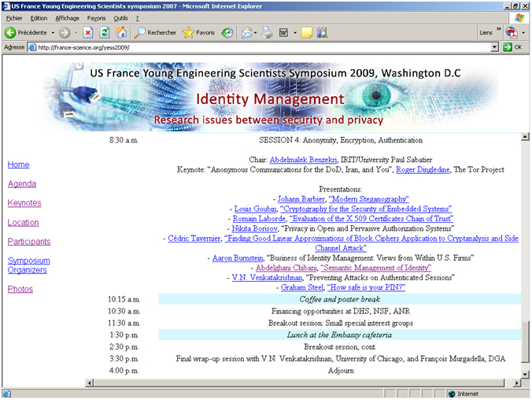This screenshot has width=532, height=400.
Task: Open the Favoris menu
Action: 96,18
